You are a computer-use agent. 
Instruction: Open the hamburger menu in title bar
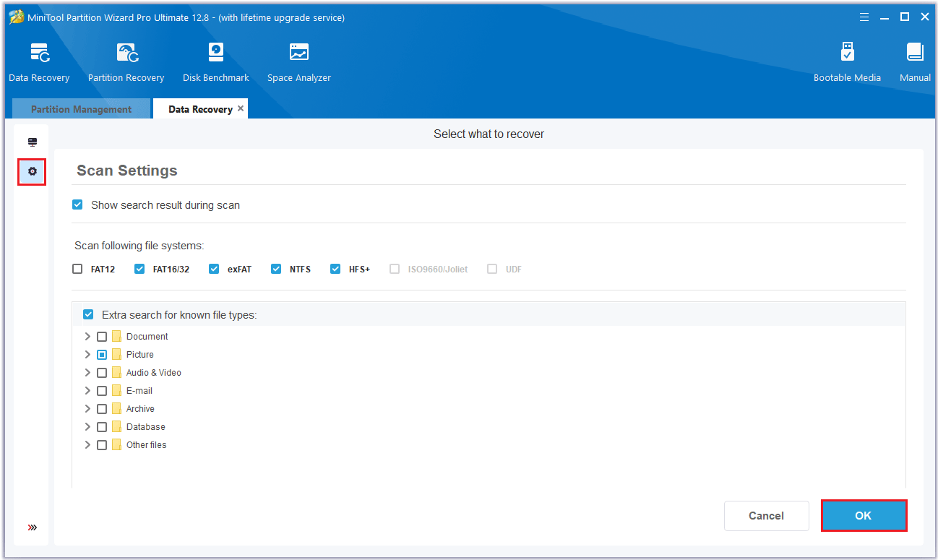tap(864, 17)
